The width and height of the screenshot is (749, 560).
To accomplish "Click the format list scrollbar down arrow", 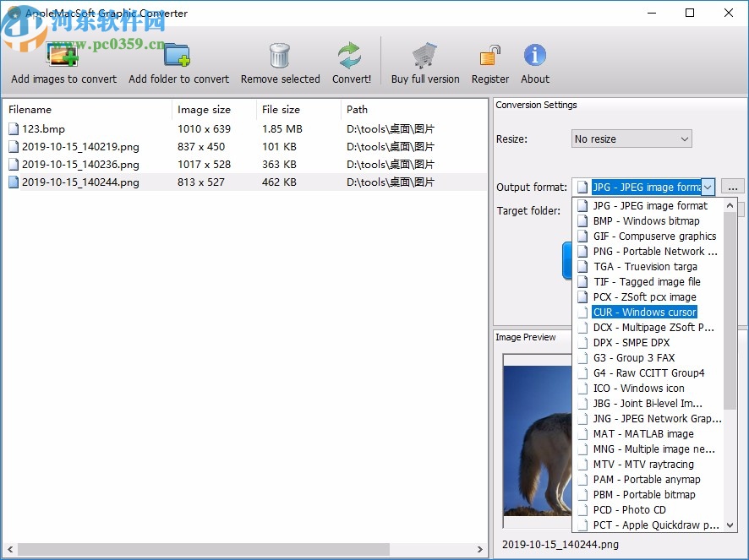I will coord(730,525).
